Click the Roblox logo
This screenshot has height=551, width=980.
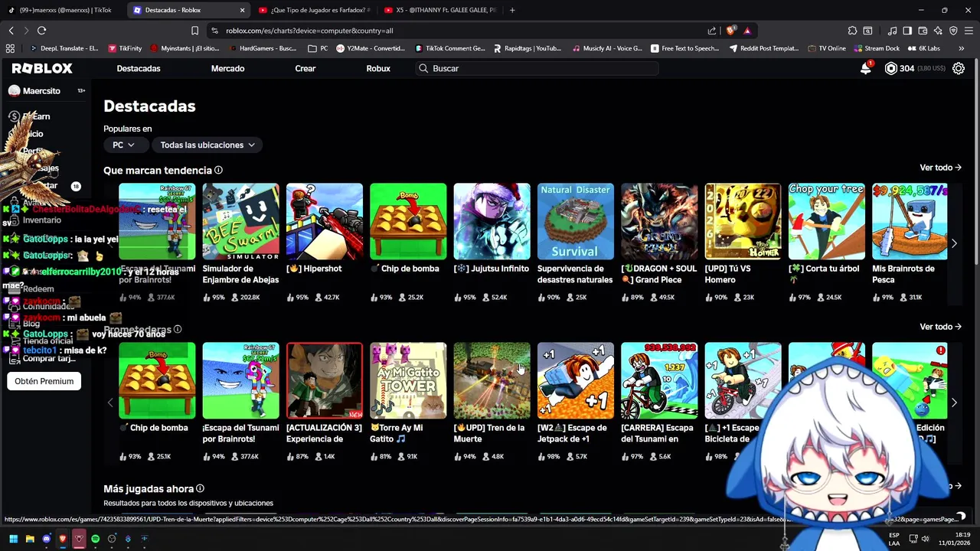(x=42, y=68)
